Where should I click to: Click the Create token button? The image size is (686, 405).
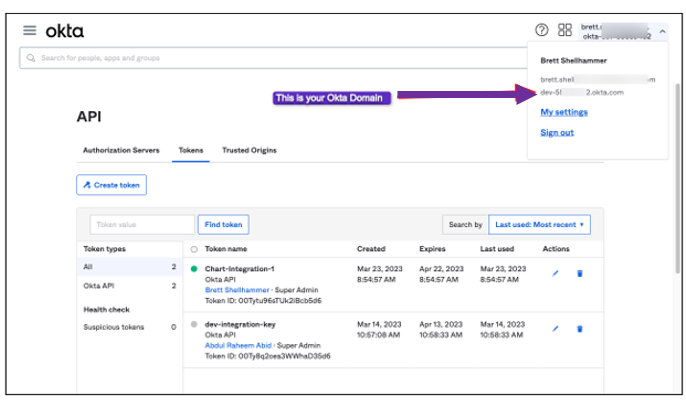112,185
